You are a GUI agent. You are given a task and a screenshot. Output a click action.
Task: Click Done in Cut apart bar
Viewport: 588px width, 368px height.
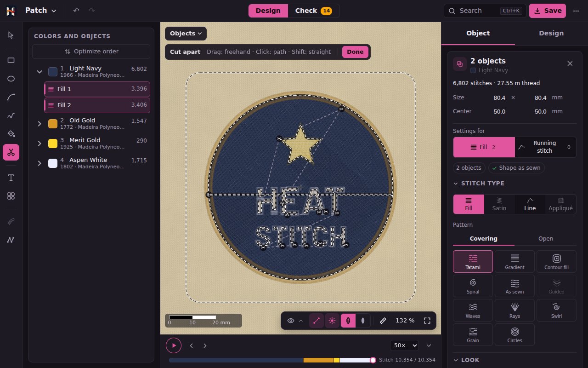(355, 52)
